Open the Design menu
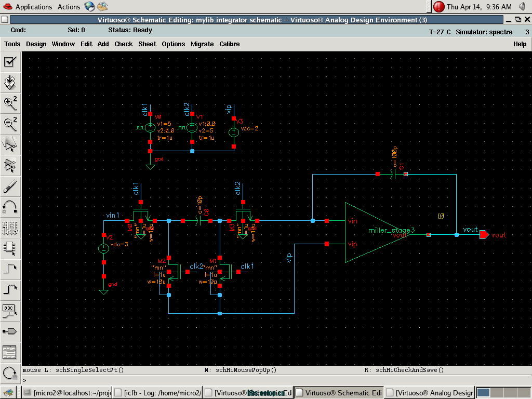The height and width of the screenshot is (399, 532). pyautogui.click(x=36, y=44)
